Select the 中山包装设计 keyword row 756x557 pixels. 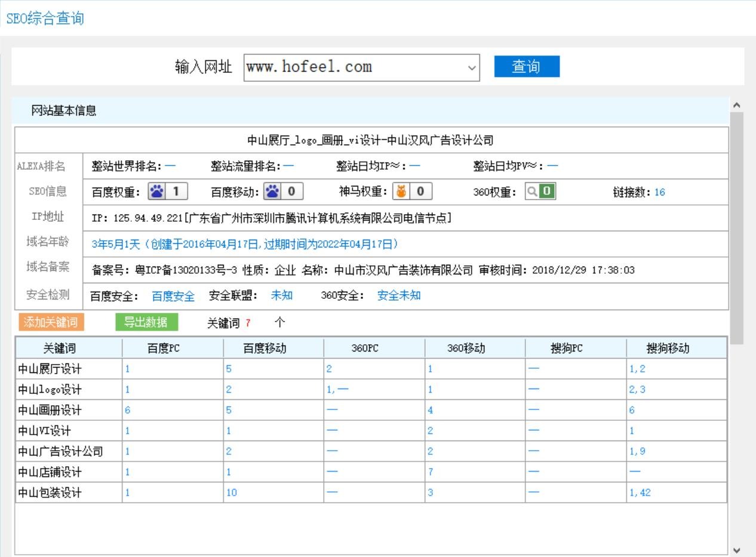click(x=50, y=492)
